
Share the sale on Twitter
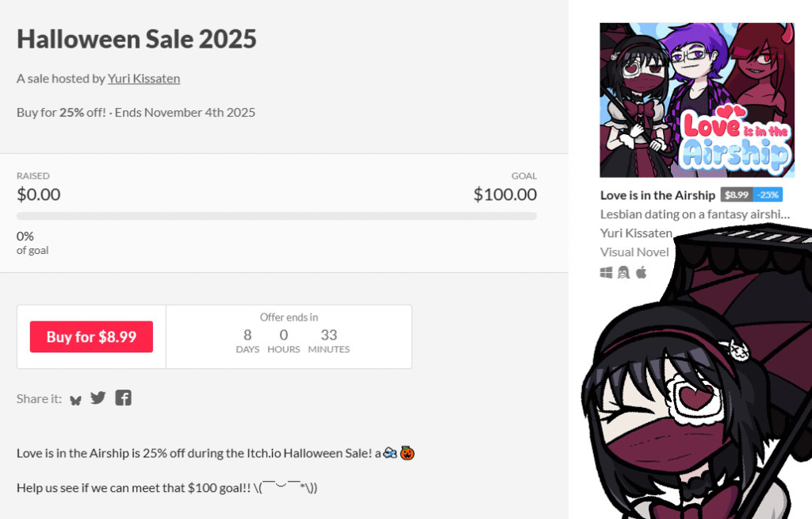point(98,398)
